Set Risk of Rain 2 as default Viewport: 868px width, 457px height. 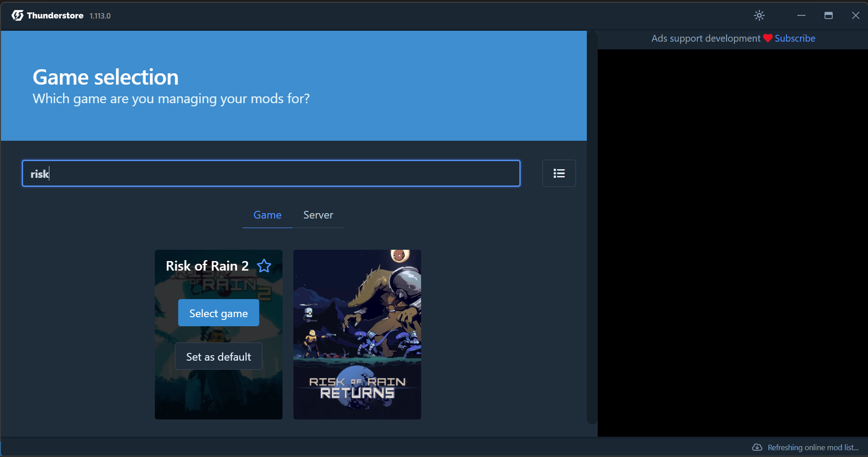(219, 356)
